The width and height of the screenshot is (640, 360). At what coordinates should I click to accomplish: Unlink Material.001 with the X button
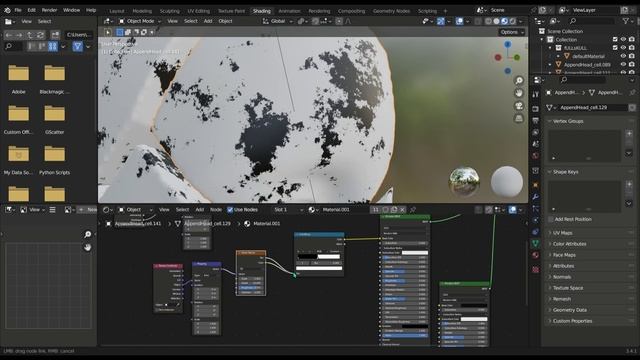pyautogui.click(x=403, y=210)
